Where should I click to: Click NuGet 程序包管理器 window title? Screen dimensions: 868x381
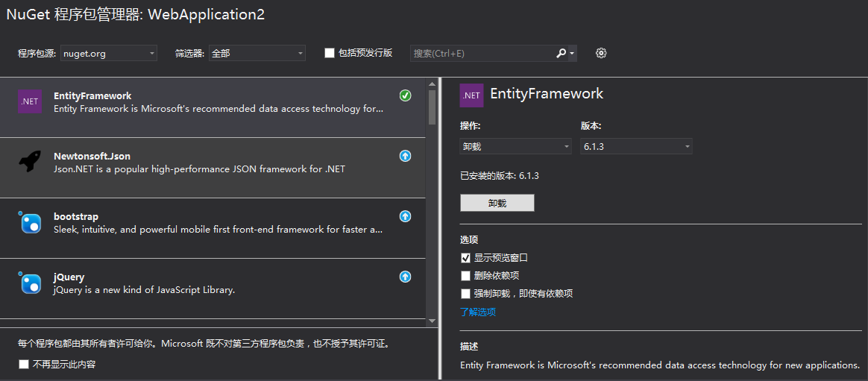136,15
